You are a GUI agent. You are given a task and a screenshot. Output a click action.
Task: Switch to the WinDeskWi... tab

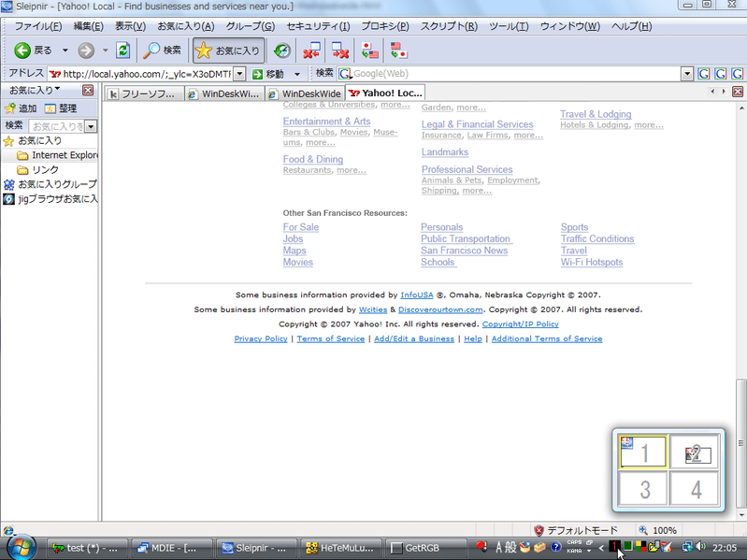[224, 93]
